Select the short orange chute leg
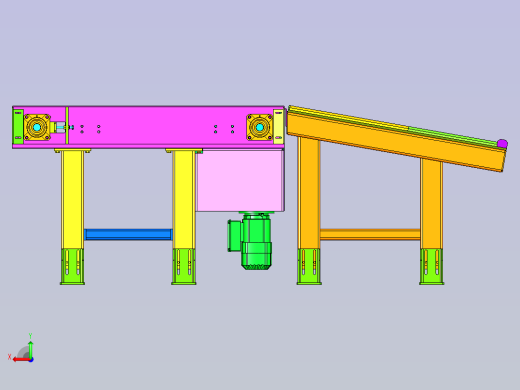The height and width of the screenshot is (390, 520). (432, 204)
